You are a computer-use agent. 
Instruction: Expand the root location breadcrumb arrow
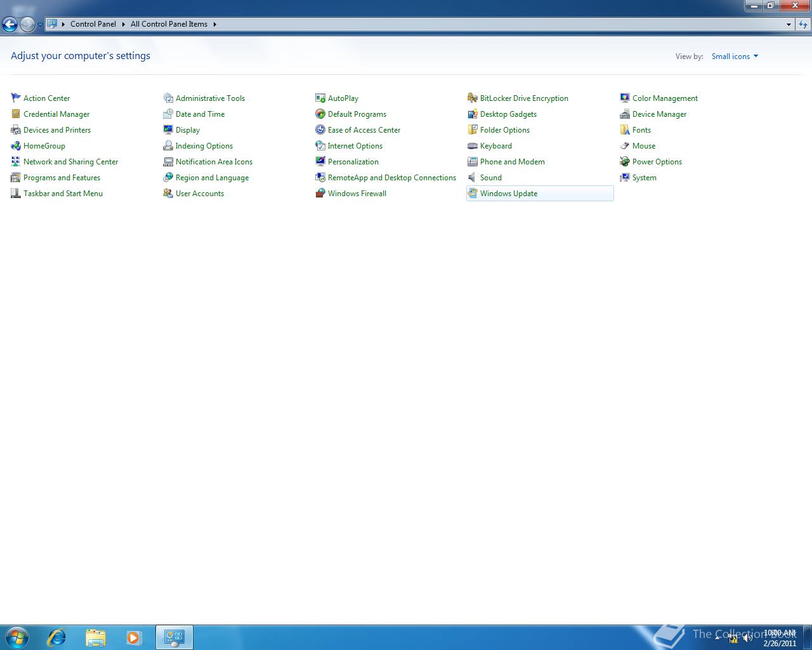pos(63,24)
